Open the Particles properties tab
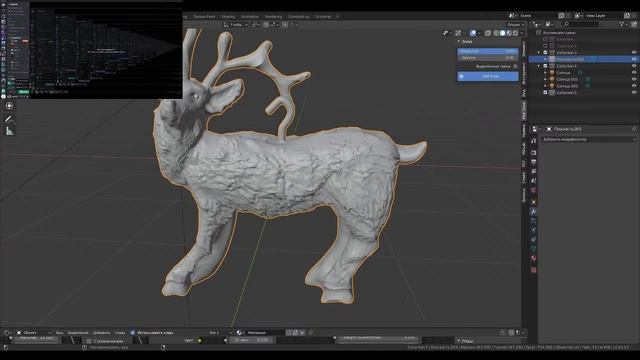 (x=533, y=221)
